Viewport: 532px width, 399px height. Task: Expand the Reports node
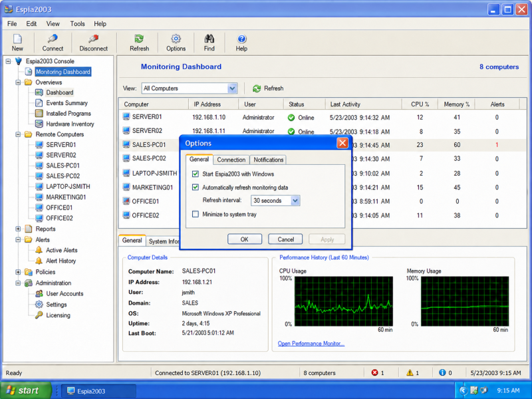[x=18, y=229]
